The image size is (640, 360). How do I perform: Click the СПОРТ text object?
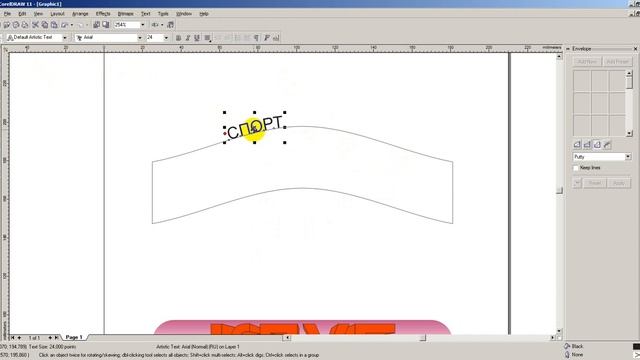coord(255,127)
